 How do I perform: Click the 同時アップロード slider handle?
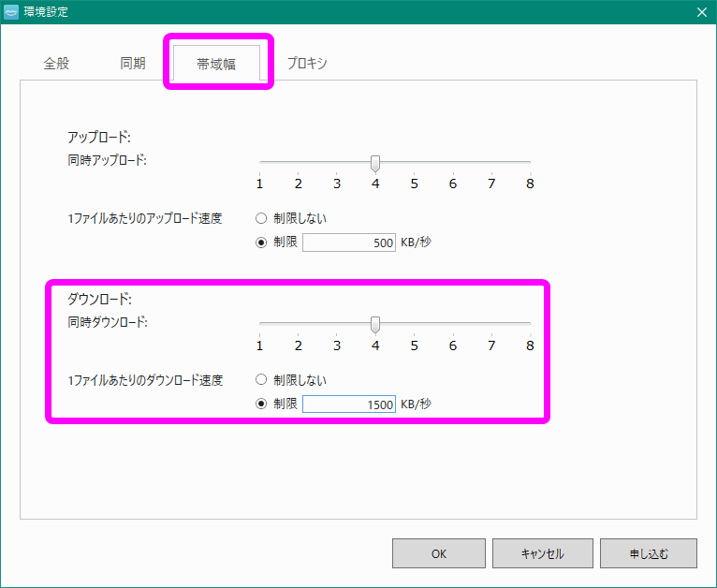(x=375, y=163)
